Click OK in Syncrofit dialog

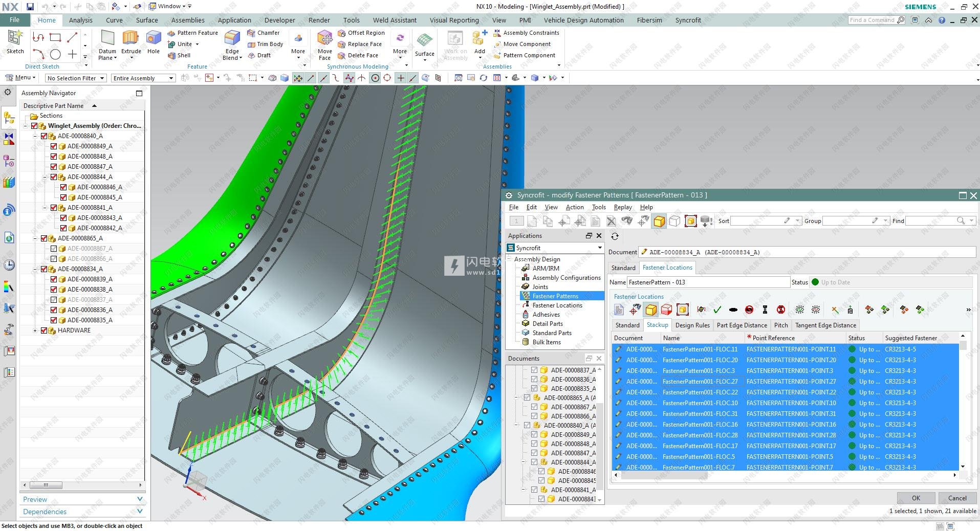[x=916, y=498]
